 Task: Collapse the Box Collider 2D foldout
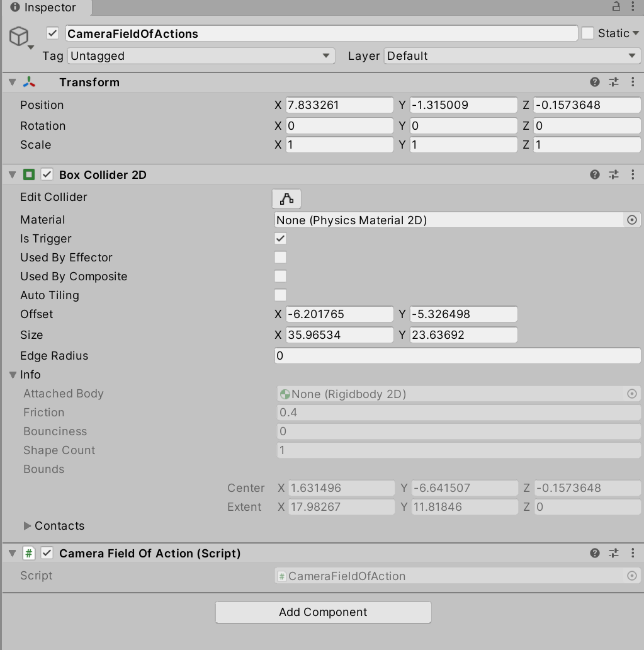[x=13, y=174]
